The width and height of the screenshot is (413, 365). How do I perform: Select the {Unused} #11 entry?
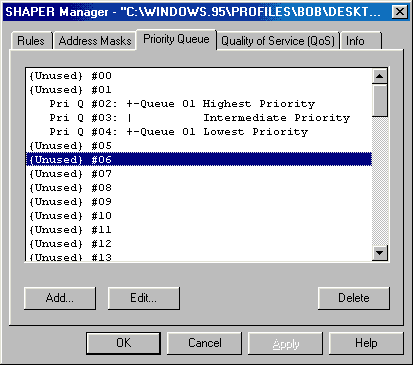(x=199, y=230)
